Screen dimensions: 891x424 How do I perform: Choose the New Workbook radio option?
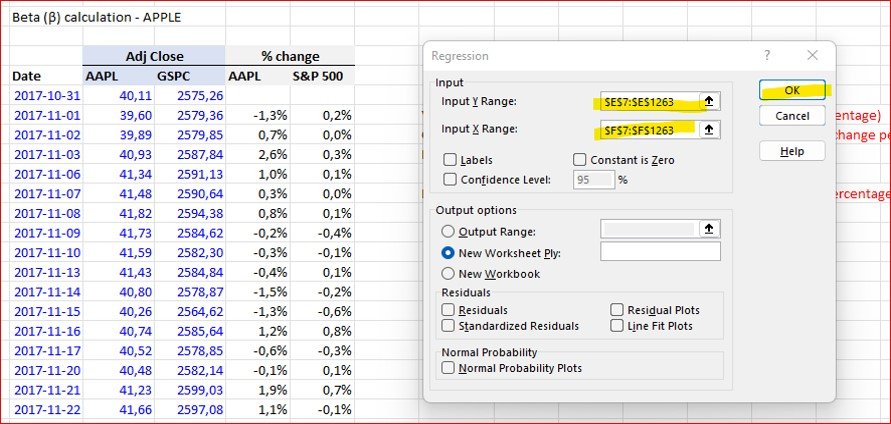click(x=448, y=274)
